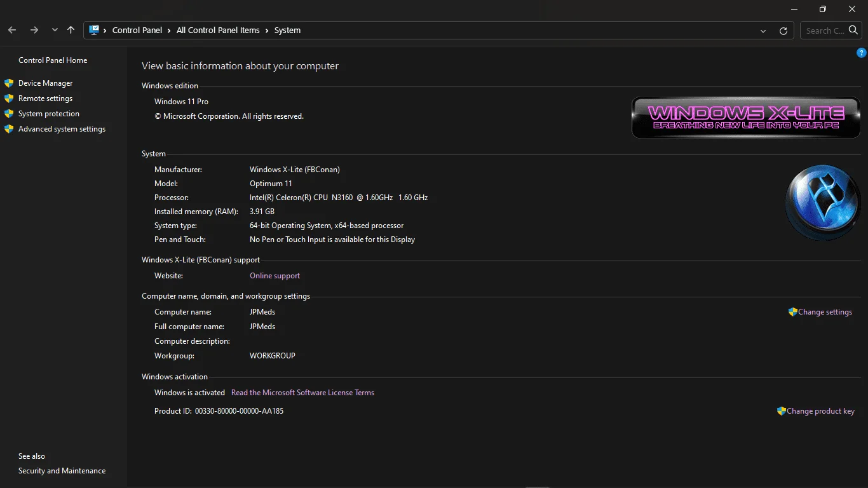Click the page heading View basic information
Viewport: 868px width, 488px height.
coord(240,66)
